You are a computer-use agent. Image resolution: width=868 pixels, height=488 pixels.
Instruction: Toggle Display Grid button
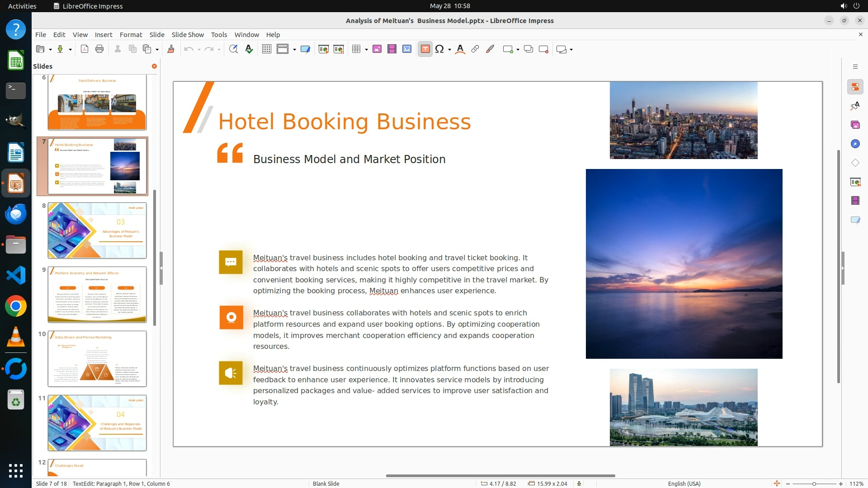267,49
